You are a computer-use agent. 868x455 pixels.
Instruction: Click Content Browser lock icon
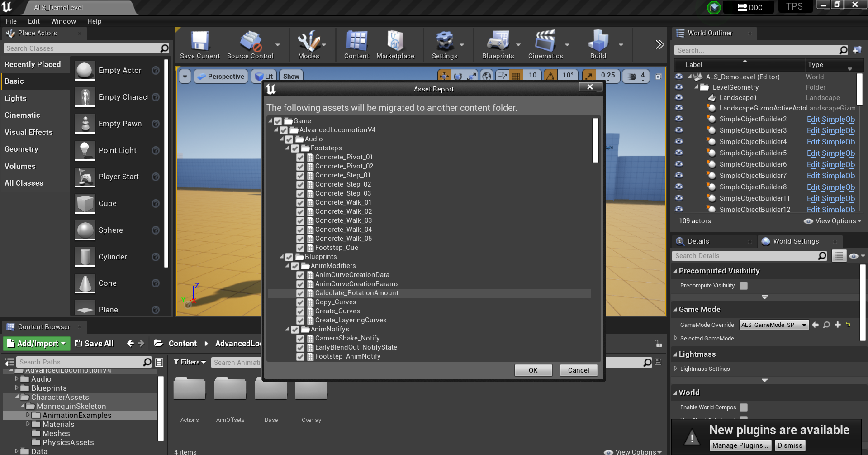click(658, 344)
